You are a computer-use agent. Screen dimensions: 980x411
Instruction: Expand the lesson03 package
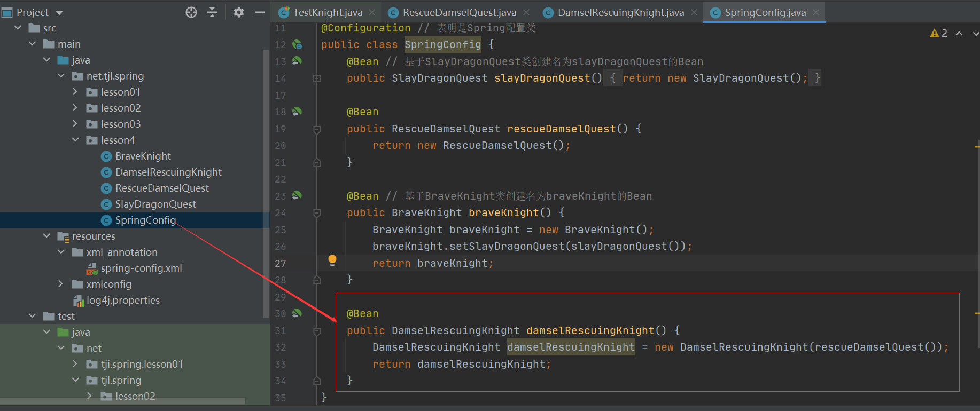tap(75, 124)
